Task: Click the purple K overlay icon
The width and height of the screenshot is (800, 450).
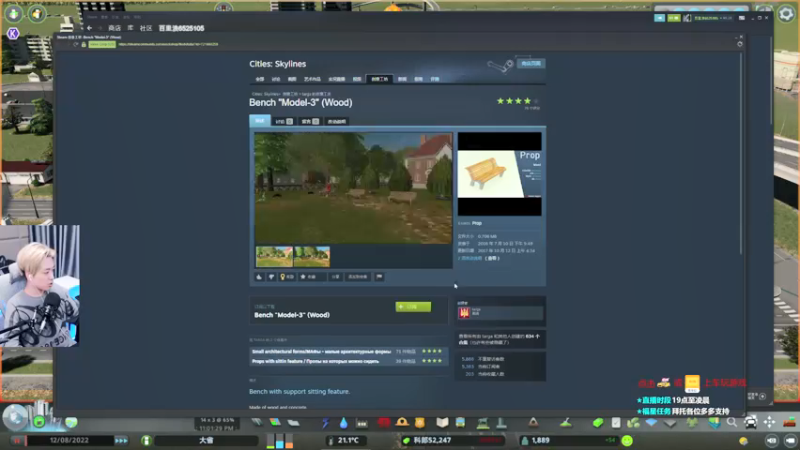Action: (13, 34)
